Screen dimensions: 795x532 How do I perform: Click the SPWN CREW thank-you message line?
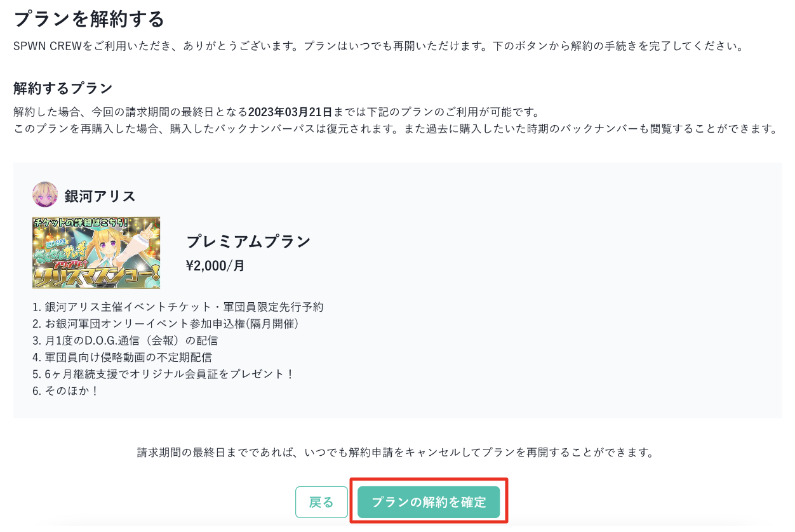378,47
